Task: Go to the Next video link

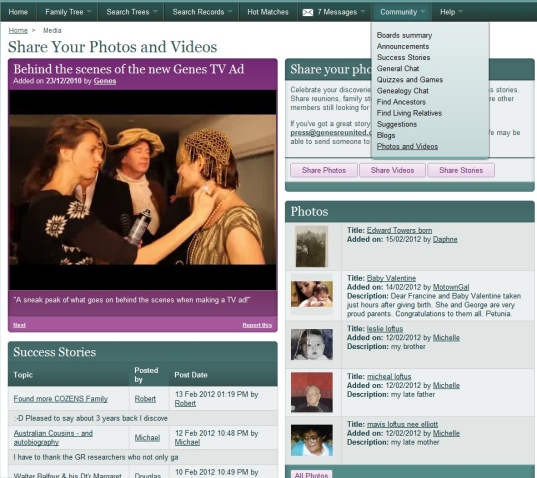Action: [19, 325]
